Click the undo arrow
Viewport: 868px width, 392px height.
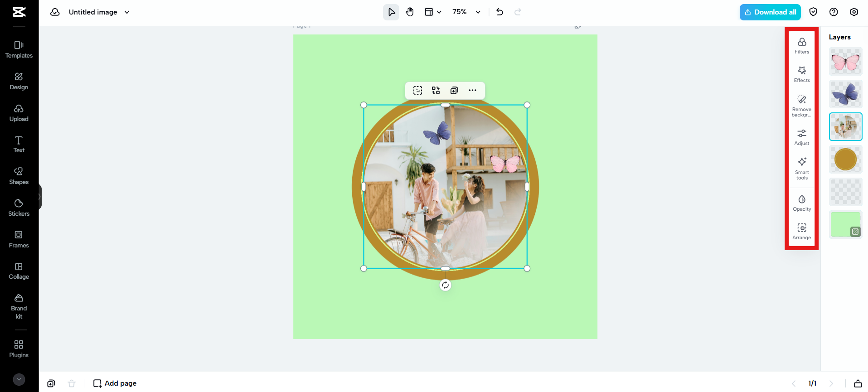(499, 12)
